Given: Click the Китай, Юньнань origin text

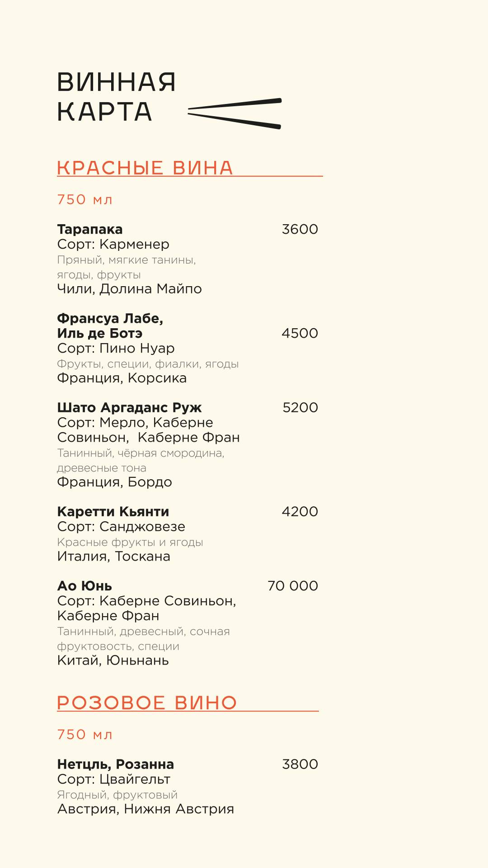Looking at the screenshot, I should [113, 660].
